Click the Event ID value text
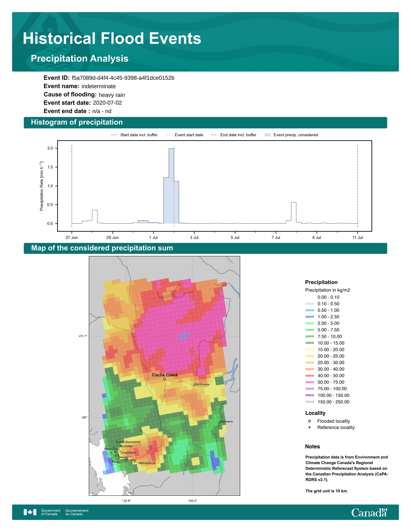Screen dimensions: 411x532 123,78
